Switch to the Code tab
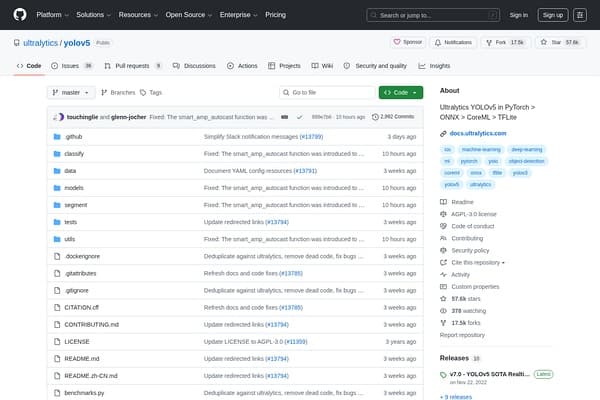600x400 pixels. coord(29,66)
